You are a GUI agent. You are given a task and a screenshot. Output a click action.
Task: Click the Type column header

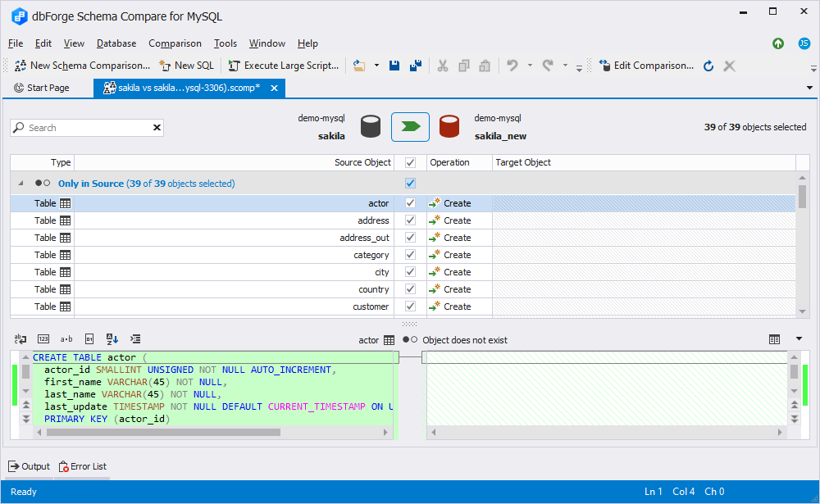tap(43, 162)
